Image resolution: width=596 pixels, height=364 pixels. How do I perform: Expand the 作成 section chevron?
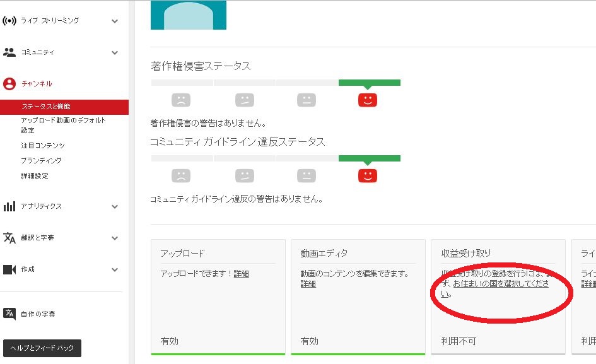coord(115,270)
